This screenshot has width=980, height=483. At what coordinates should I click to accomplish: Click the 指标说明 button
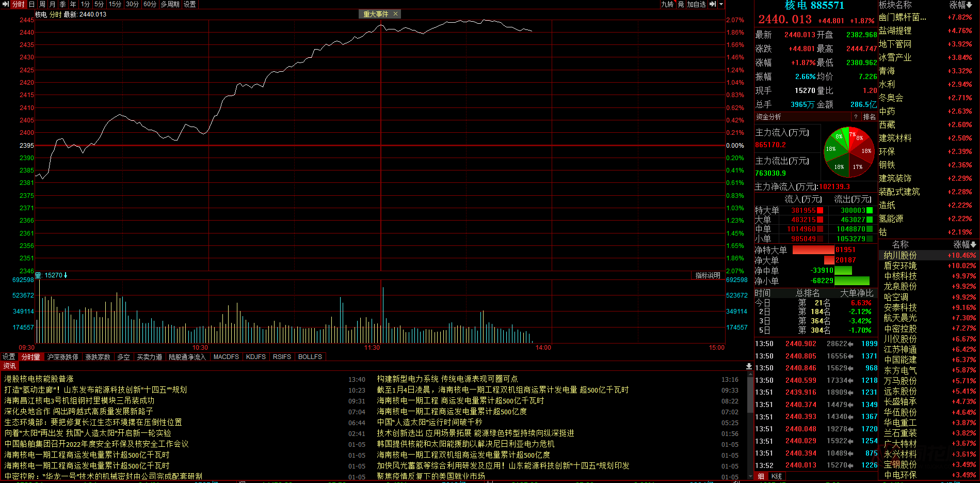pos(708,275)
